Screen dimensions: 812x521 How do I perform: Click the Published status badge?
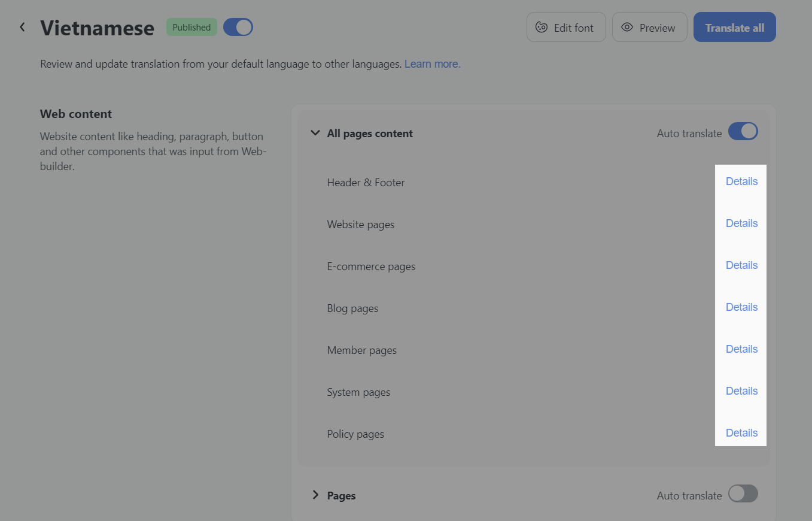(x=191, y=27)
